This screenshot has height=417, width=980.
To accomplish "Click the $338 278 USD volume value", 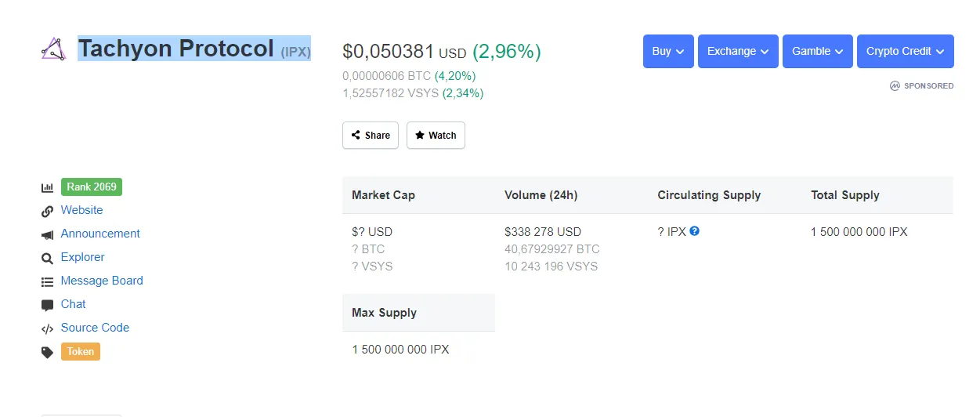I will click(543, 232).
